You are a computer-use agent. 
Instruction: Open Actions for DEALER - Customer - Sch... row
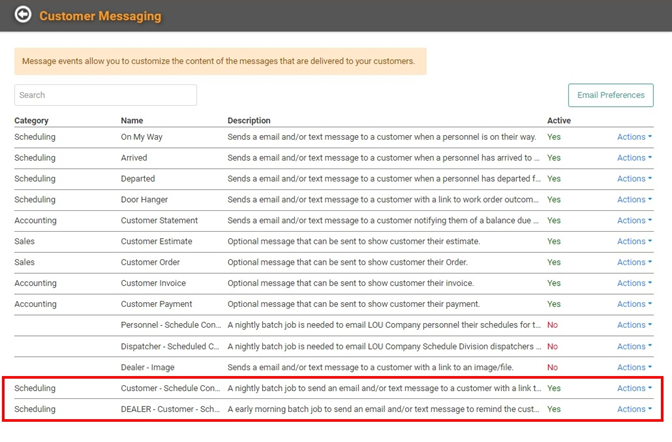(x=634, y=409)
